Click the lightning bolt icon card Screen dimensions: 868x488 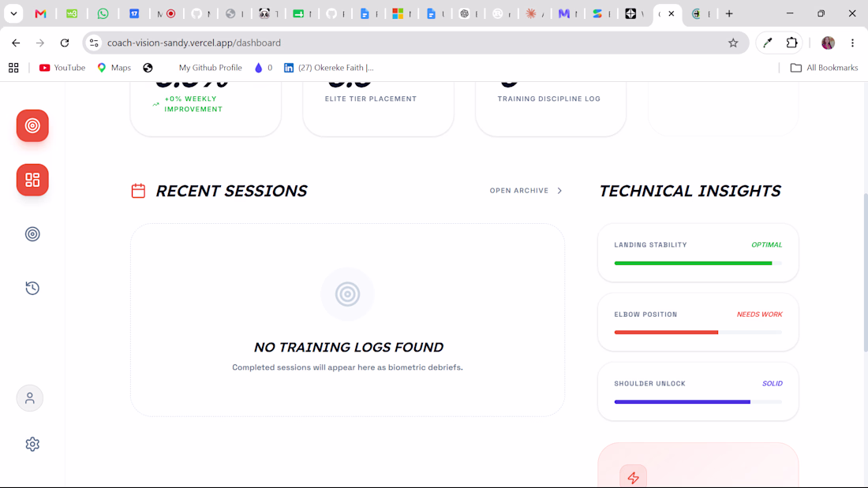point(634,477)
